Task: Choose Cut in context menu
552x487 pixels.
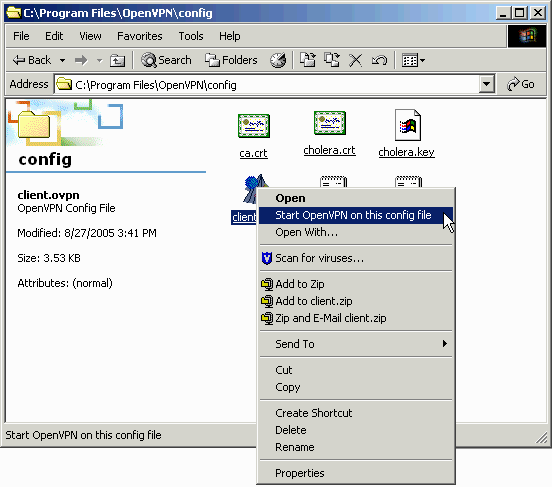Action: click(x=356, y=370)
